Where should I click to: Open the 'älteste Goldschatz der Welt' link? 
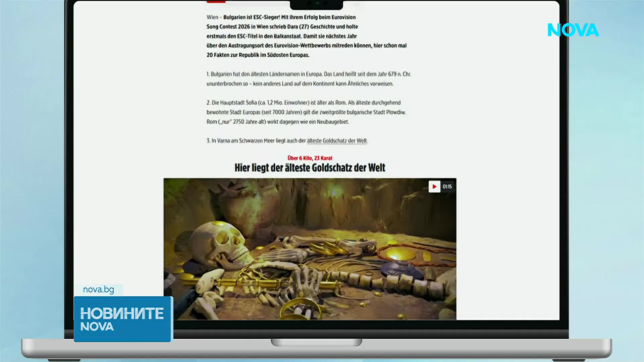click(x=337, y=141)
